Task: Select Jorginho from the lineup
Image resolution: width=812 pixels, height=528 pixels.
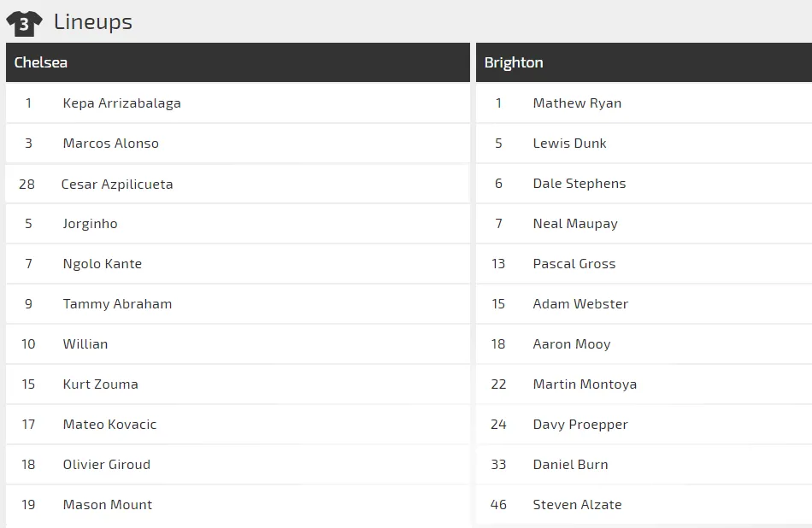Action: pos(90,224)
